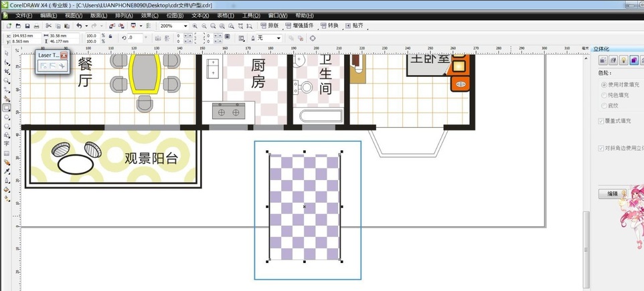Select the Pick tool in toolbox
The height and width of the screenshot is (291, 644).
click(x=7, y=54)
